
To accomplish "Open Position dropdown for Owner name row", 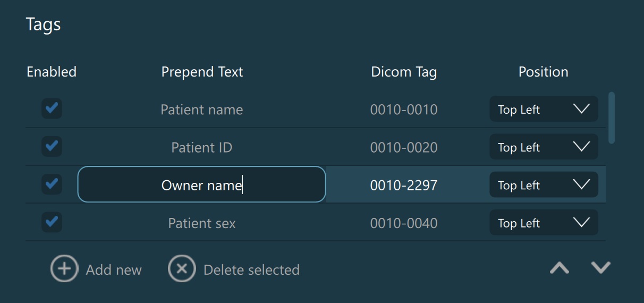I will tap(544, 185).
